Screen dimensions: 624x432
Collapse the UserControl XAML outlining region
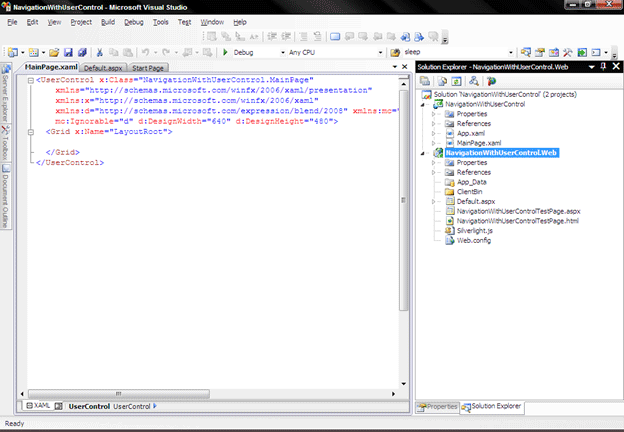pos(31,80)
